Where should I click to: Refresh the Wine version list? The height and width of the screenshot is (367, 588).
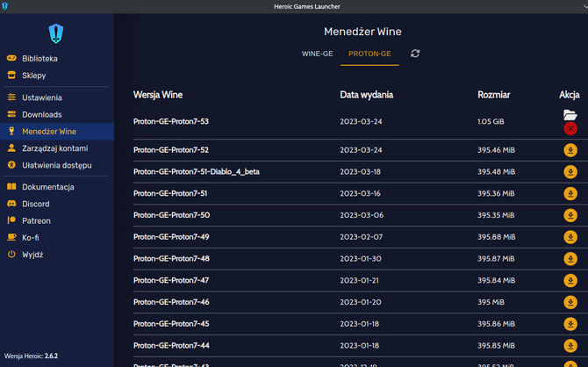coord(415,54)
